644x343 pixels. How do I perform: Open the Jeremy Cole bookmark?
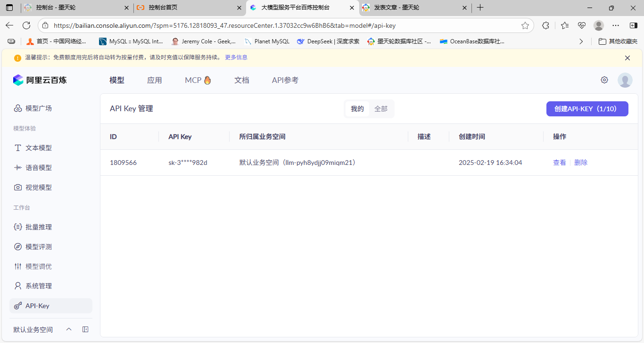204,41
